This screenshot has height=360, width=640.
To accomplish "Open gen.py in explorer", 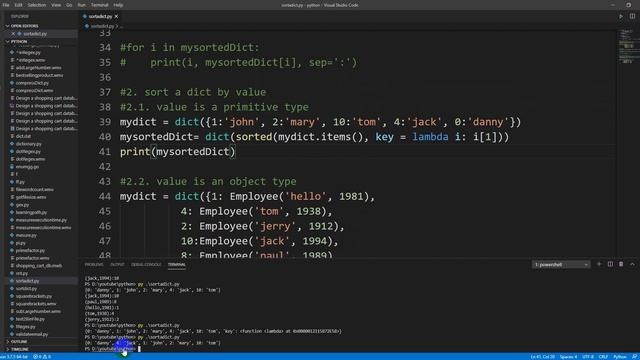I will (22, 204).
